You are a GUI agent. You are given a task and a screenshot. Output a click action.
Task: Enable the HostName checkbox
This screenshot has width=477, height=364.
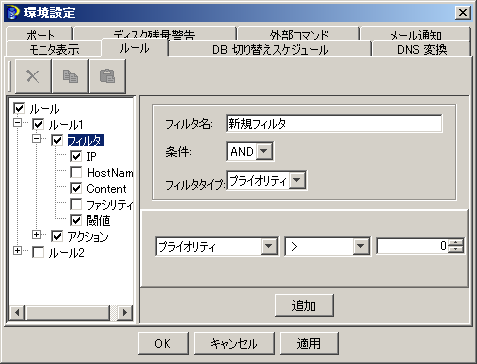[76, 173]
